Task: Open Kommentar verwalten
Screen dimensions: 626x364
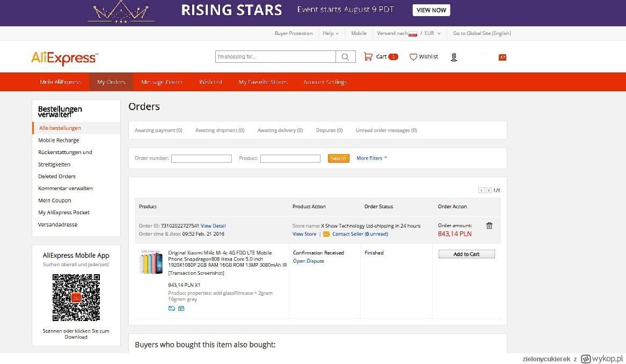Action: (65, 188)
